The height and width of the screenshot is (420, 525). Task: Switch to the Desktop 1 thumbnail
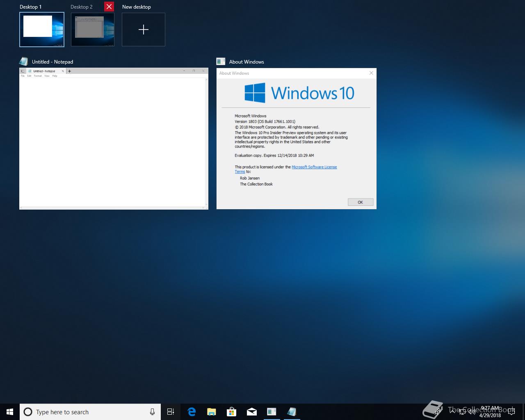click(x=42, y=30)
